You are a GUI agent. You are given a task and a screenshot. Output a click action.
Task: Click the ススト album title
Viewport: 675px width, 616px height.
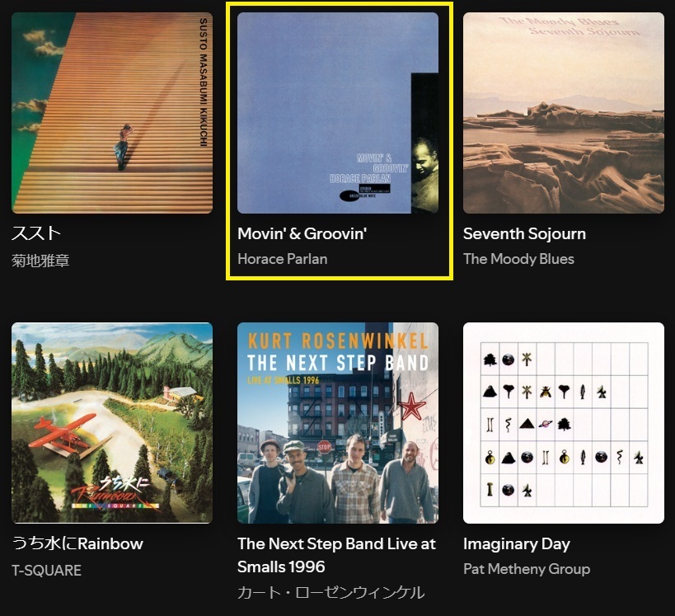pos(36,233)
